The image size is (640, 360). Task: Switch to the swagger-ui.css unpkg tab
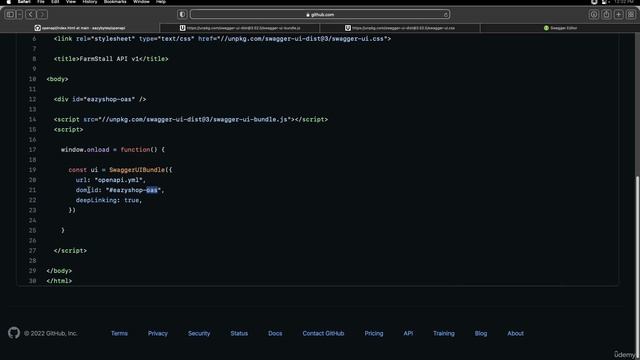(400, 28)
